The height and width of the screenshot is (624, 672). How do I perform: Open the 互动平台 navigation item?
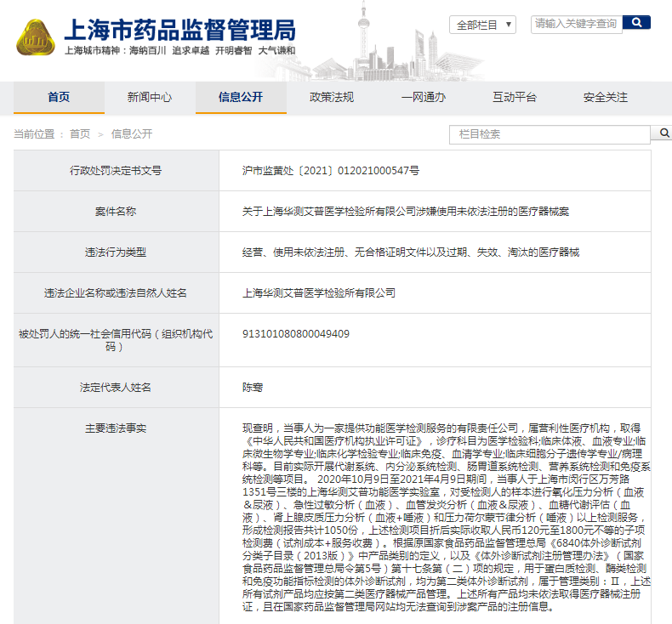514,98
